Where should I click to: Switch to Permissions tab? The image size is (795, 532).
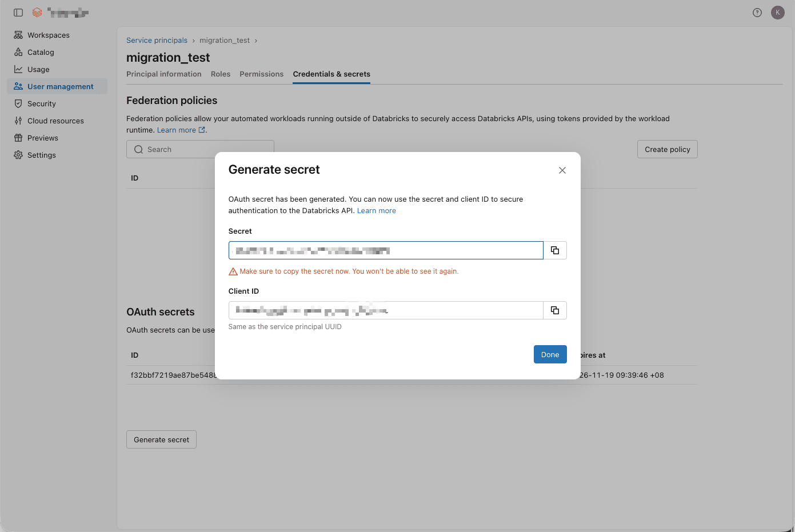pyautogui.click(x=262, y=74)
